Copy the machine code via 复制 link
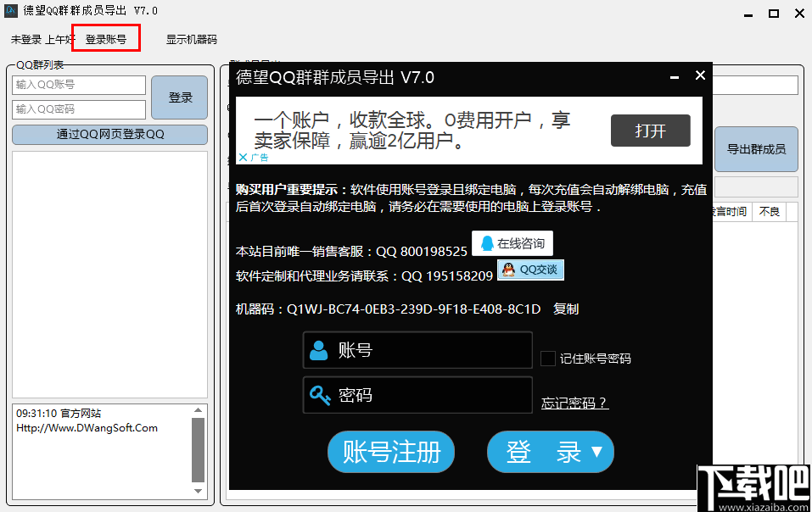 click(566, 309)
